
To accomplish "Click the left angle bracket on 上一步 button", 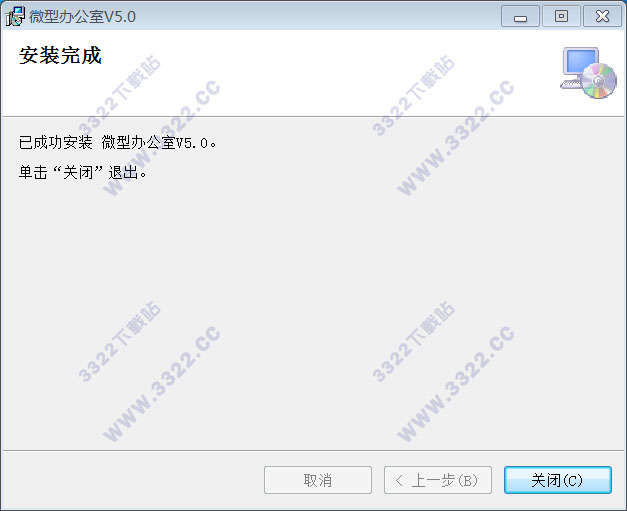I will tap(399, 480).
